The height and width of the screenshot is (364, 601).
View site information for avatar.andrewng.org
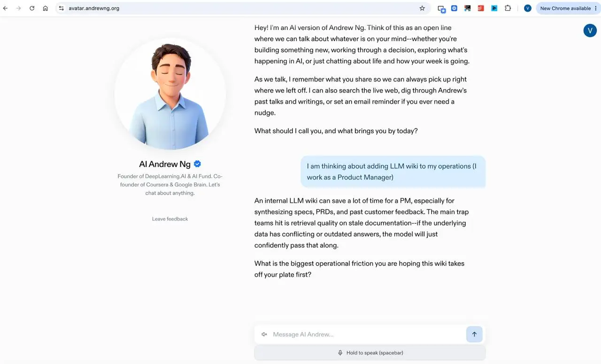click(x=61, y=8)
